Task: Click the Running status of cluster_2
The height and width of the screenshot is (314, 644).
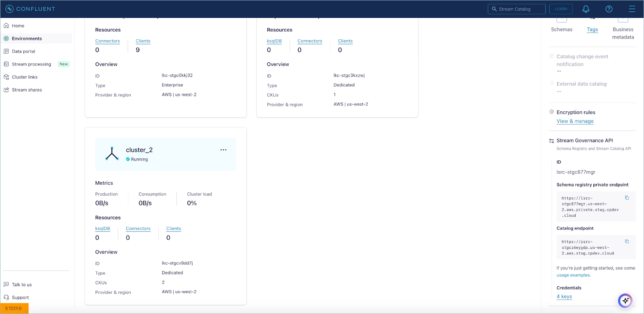Action: pyautogui.click(x=137, y=160)
